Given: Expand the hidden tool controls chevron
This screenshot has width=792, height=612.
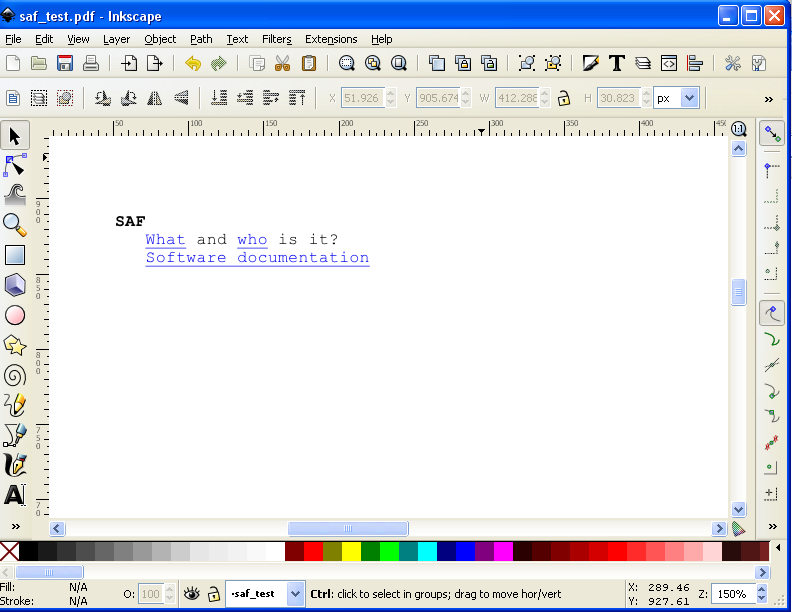Looking at the screenshot, I should click(769, 99).
